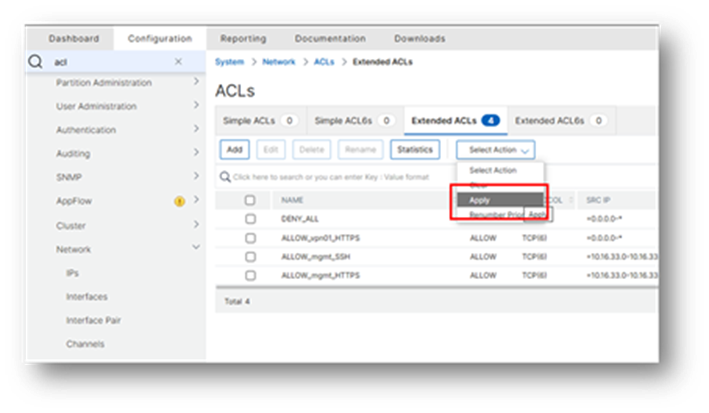The height and width of the screenshot is (413, 709).
Task: Switch to the Dashboard tab
Action: (74, 38)
